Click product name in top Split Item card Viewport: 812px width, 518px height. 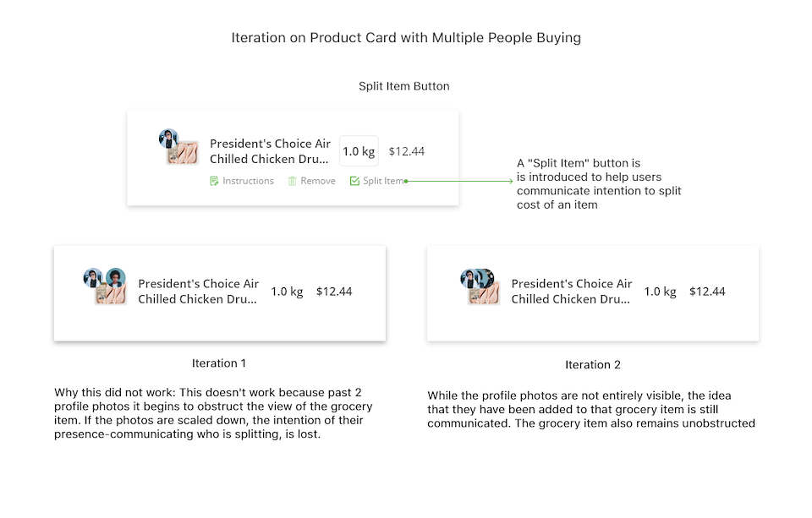(270, 151)
